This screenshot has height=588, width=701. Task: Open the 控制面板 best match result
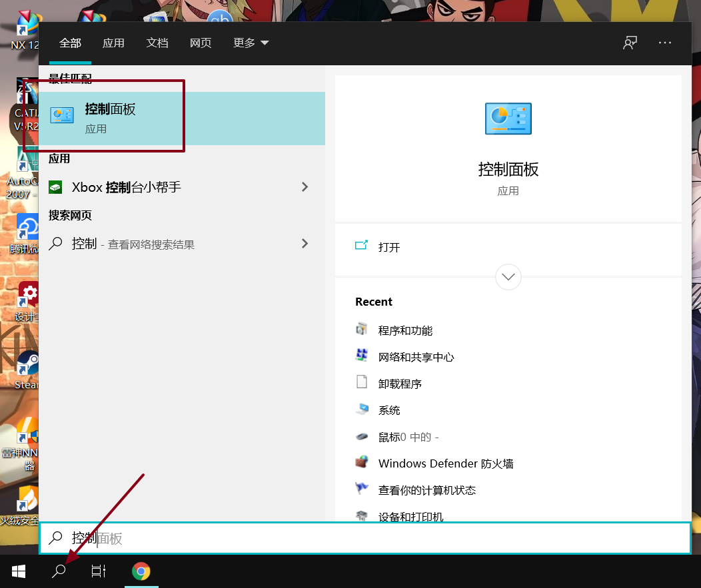(181, 119)
